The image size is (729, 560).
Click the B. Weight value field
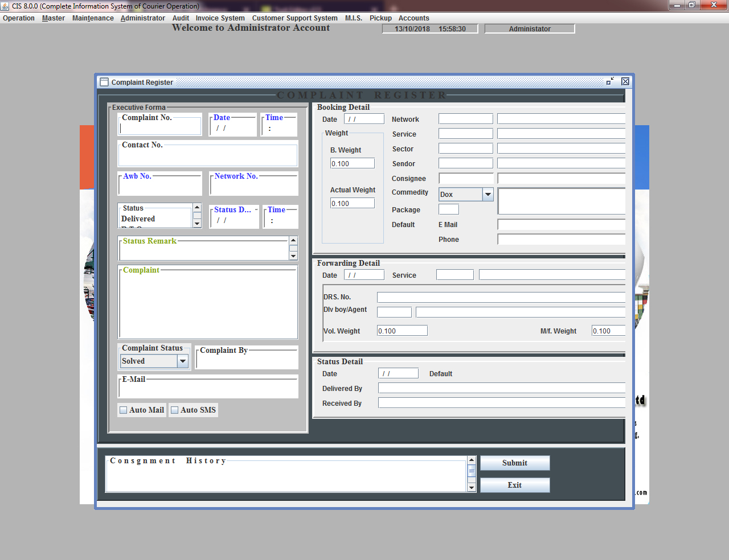pyautogui.click(x=353, y=163)
